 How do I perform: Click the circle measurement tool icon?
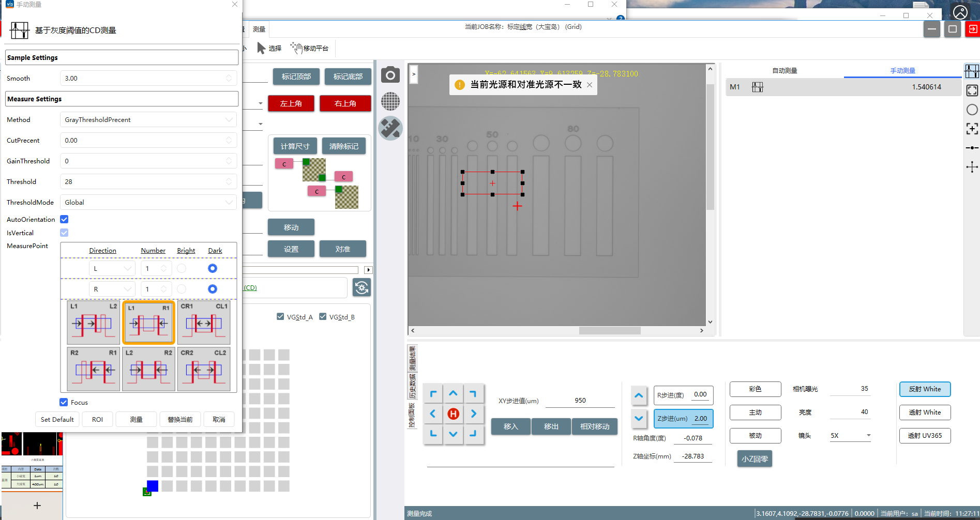coord(972,110)
